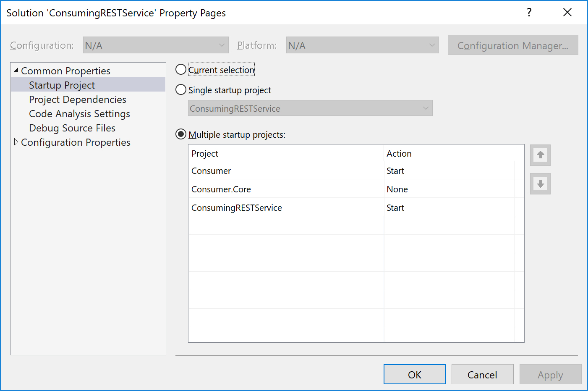Screen dimensions: 588x391
Task: Select the Current selection radio button
Action: pyautogui.click(x=181, y=70)
